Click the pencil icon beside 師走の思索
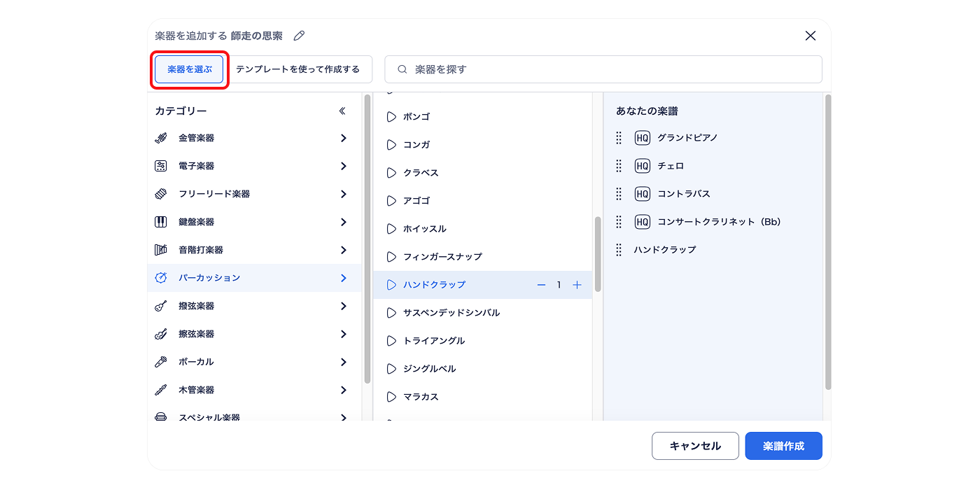Screen dimensions: 980x490 pyautogui.click(x=299, y=35)
